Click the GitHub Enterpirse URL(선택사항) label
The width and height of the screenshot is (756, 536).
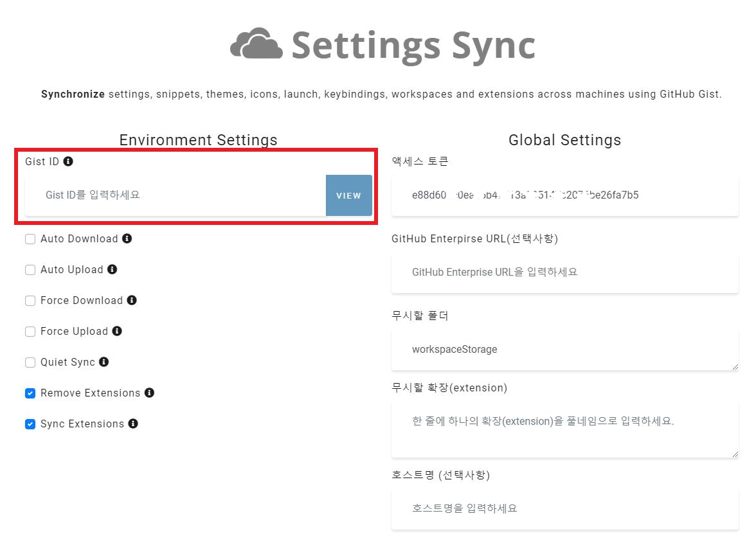point(474,238)
